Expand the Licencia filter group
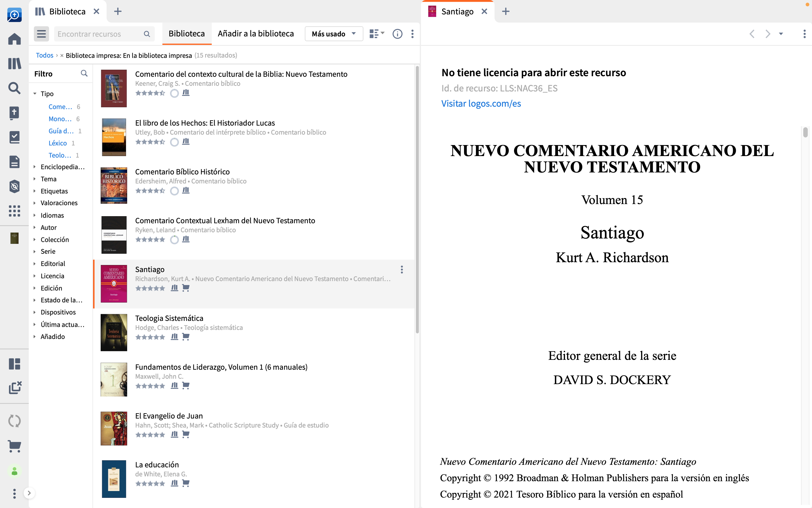This screenshot has height=508, width=812. (35, 276)
